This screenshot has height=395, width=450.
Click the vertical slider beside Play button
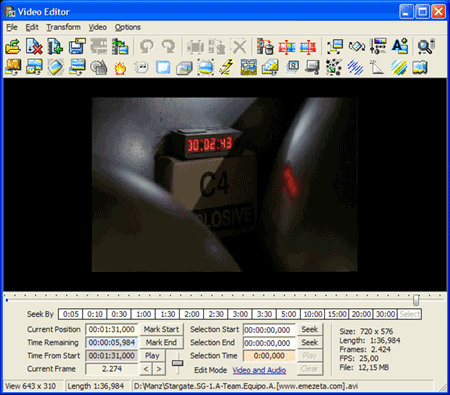click(178, 363)
